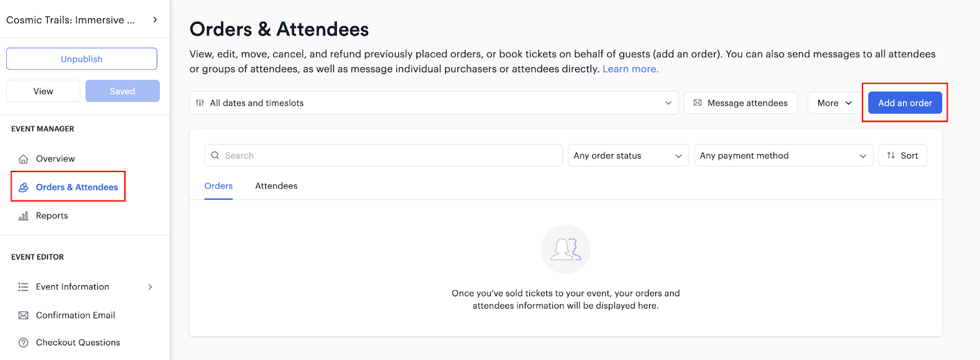980x360 pixels.
Task: Open Any order status dropdown
Action: click(x=628, y=156)
